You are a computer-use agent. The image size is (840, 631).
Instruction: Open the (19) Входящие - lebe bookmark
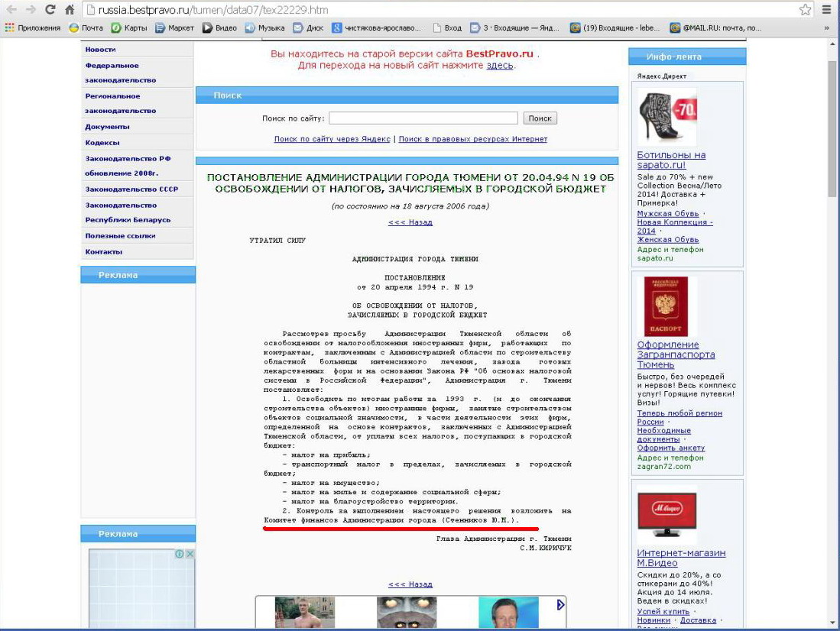click(x=615, y=28)
